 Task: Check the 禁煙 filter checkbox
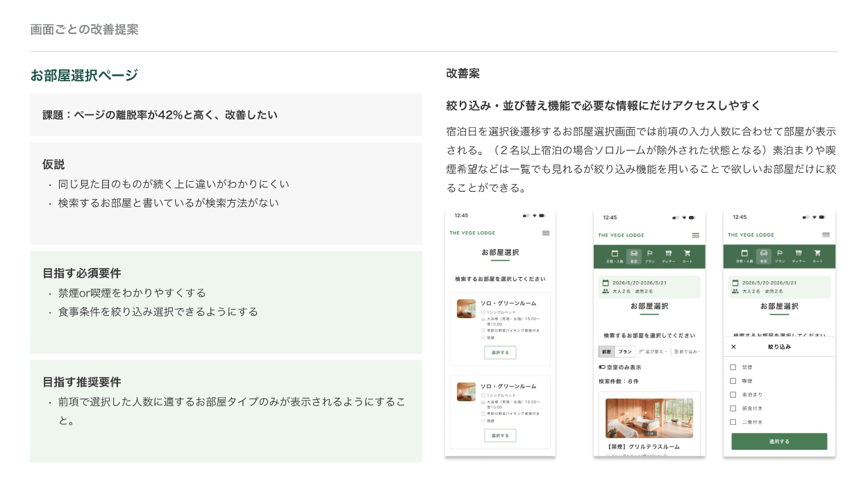pos(733,367)
